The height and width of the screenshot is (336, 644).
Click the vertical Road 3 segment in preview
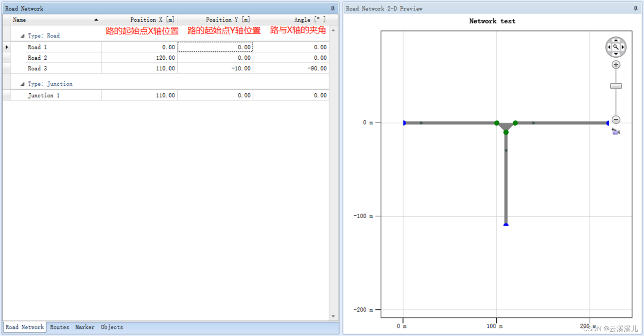[x=506, y=178]
